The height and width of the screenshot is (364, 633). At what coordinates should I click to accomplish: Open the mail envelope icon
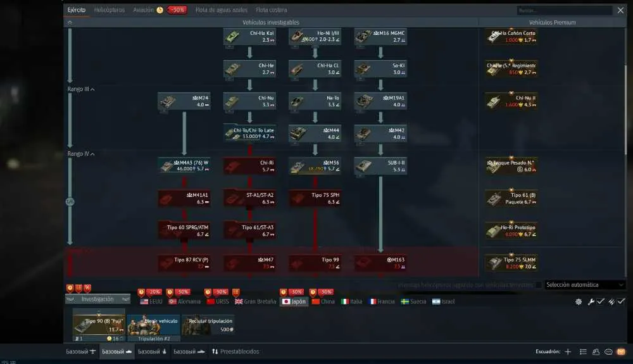[x=621, y=351]
